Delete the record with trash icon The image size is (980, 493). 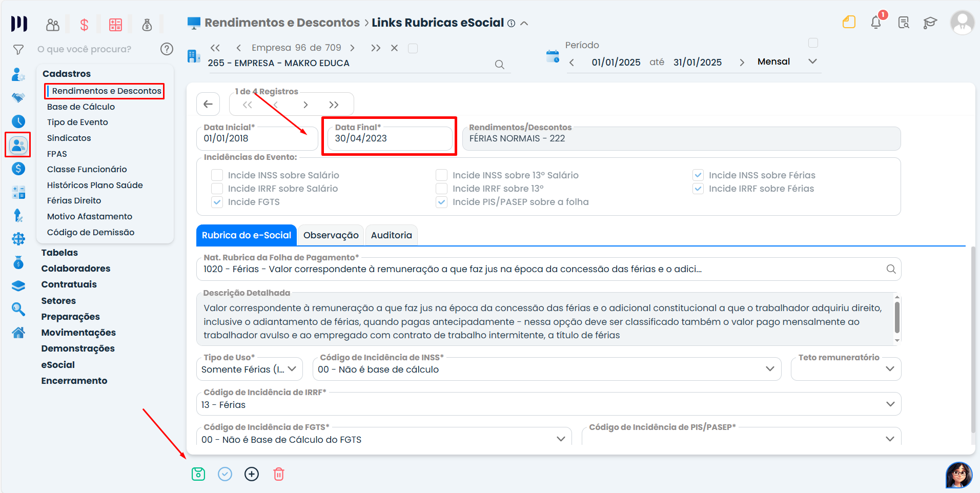point(279,474)
